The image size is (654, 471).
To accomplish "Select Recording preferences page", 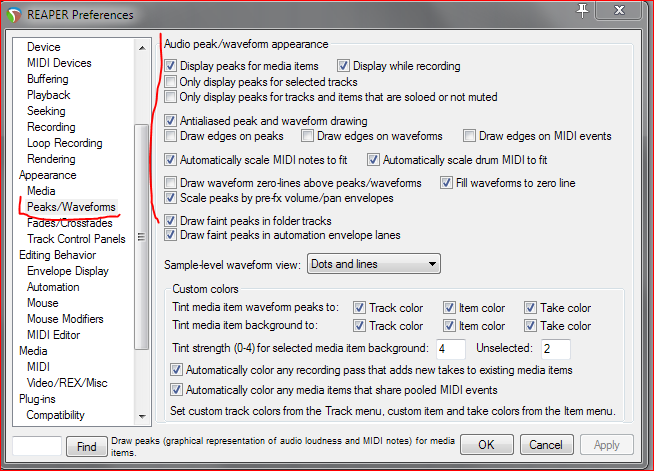I will [51, 127].
